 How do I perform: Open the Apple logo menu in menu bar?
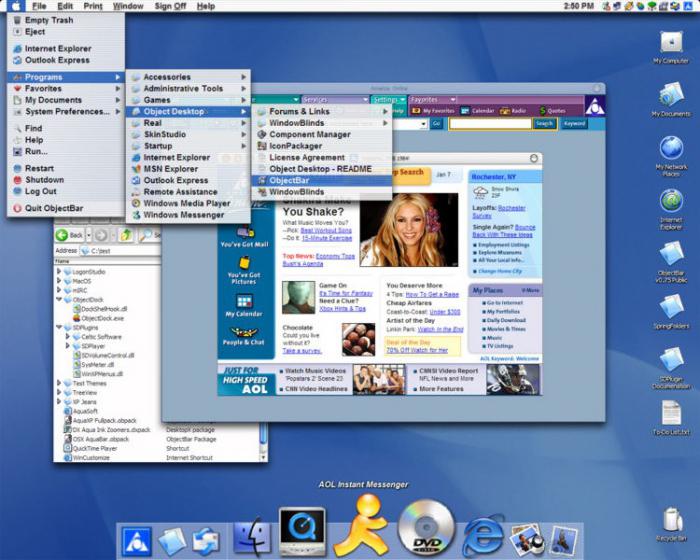point(16,6)
